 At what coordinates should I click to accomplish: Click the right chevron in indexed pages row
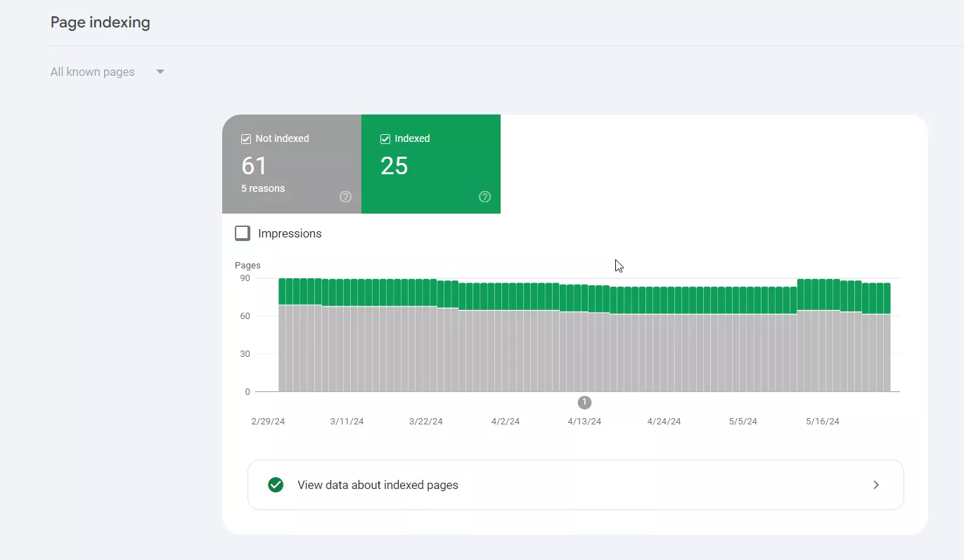point(876,485)
